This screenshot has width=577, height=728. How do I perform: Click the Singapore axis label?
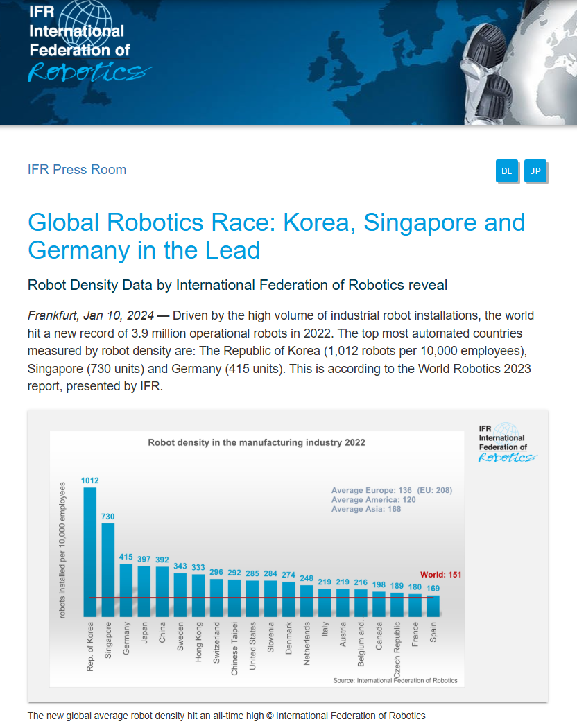point(108,640)
